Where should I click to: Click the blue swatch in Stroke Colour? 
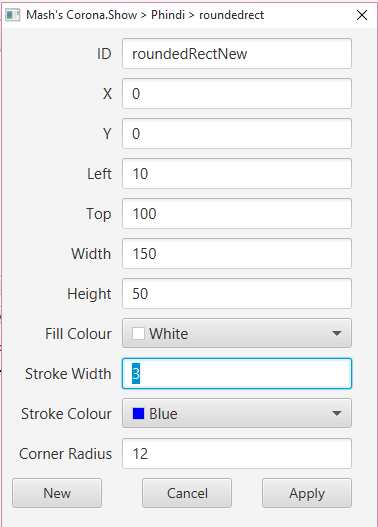click(x=138, y=413)
